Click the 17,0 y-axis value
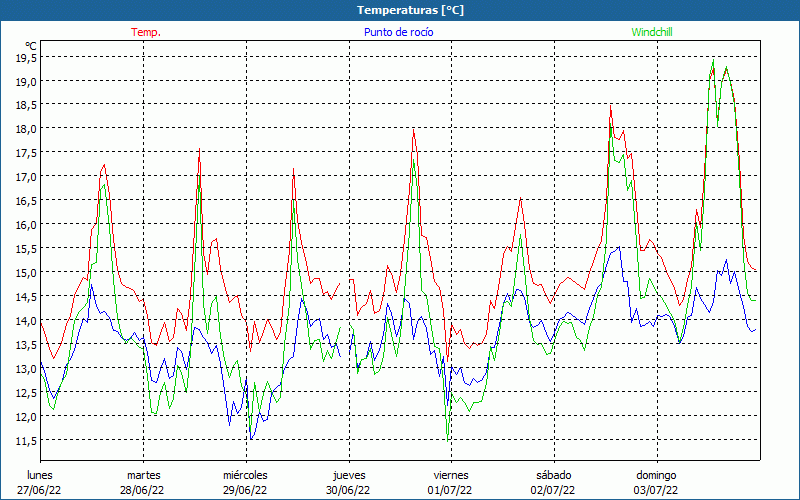 point(26,177)
